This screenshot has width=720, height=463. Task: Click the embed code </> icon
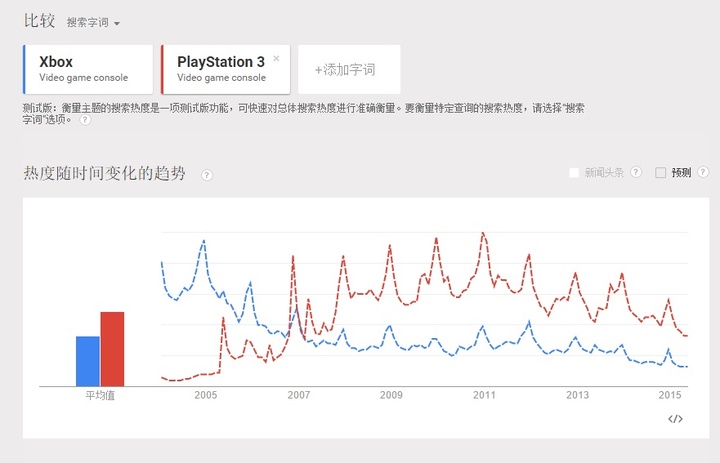point(676,419)
